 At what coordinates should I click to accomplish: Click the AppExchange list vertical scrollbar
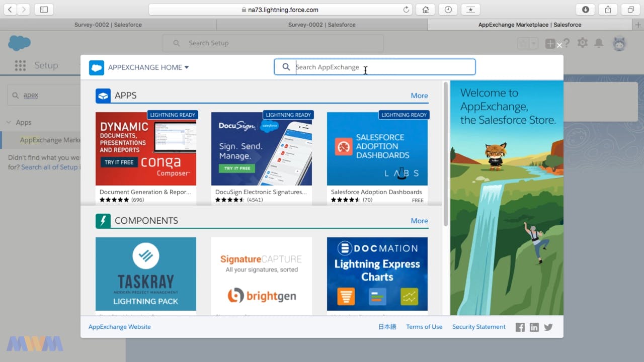pyautogui.click(x=446, y=154)
